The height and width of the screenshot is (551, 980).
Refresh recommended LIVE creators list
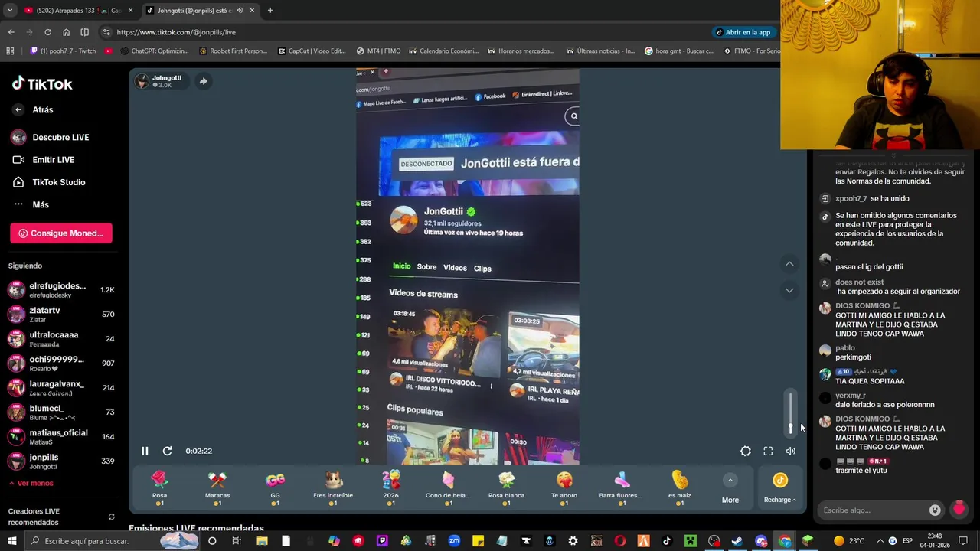pyautogui.click(x=111, y=517)
